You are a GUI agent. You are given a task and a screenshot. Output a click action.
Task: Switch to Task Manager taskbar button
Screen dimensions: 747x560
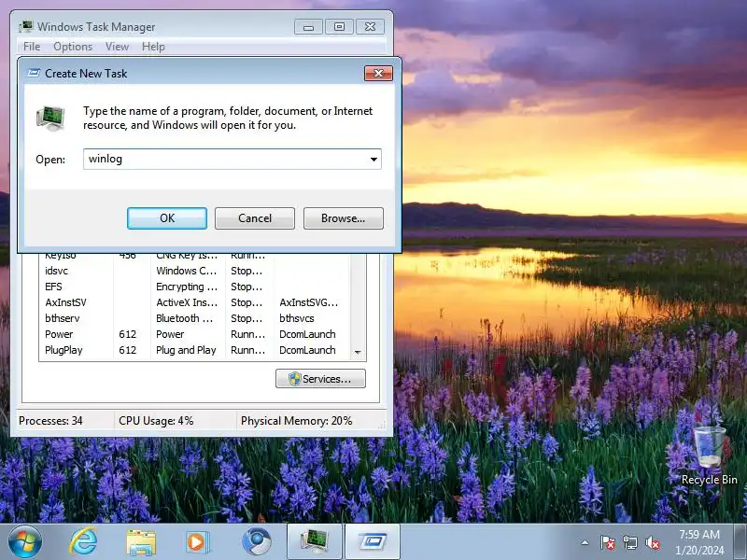tap(315, 542)
